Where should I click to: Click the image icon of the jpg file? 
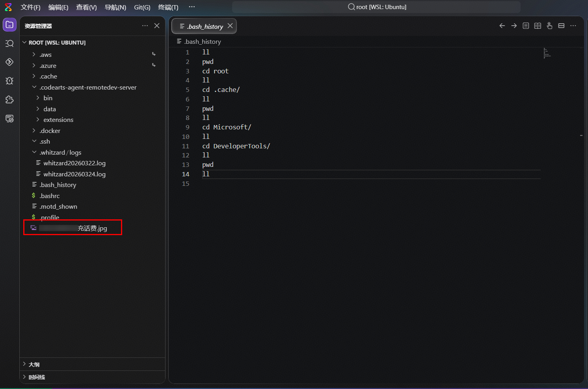pos(33,228)
